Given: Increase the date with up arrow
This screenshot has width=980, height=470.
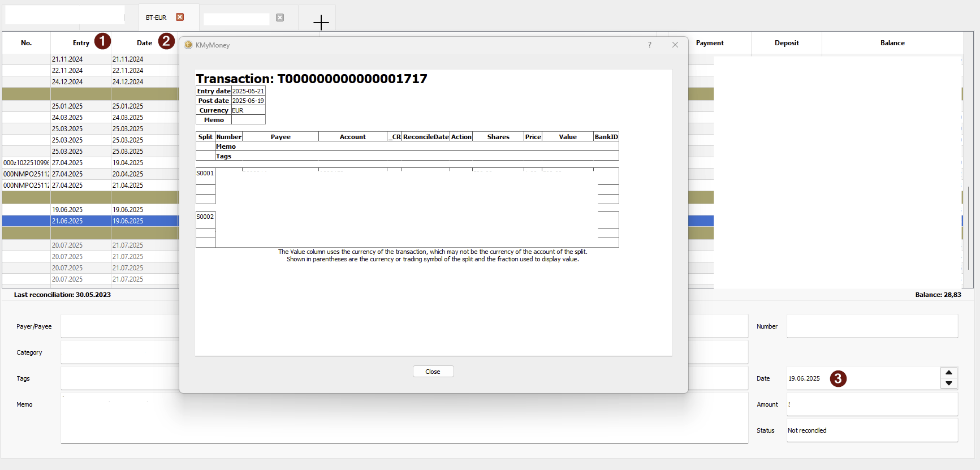Looking at the screenshot, I should point(948,372).
